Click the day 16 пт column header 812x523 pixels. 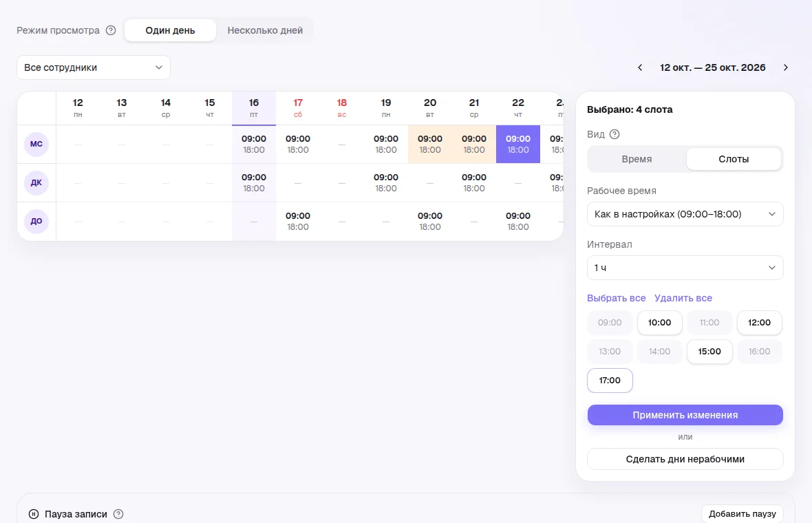[x=254, y=108]
